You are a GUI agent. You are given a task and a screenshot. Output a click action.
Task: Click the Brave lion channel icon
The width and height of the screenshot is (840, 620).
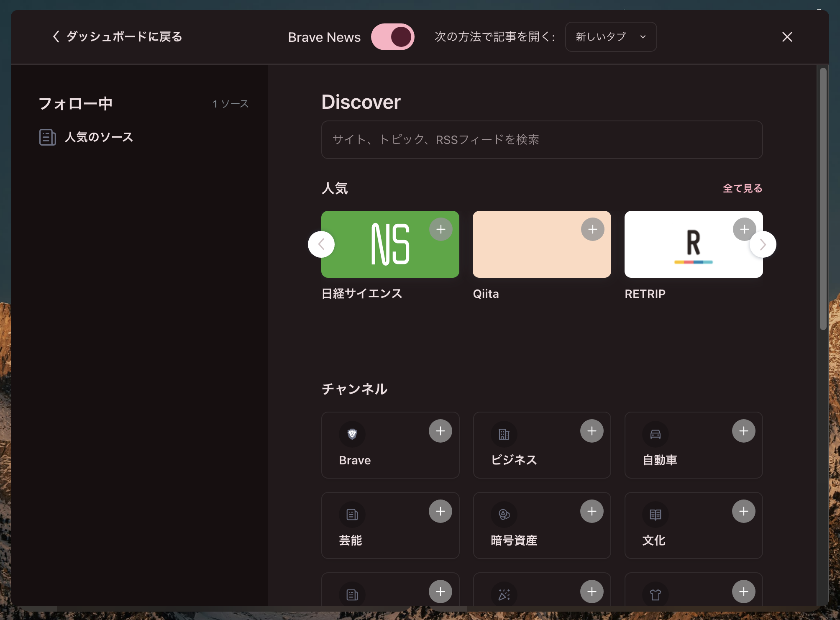[x=352, y=434]
